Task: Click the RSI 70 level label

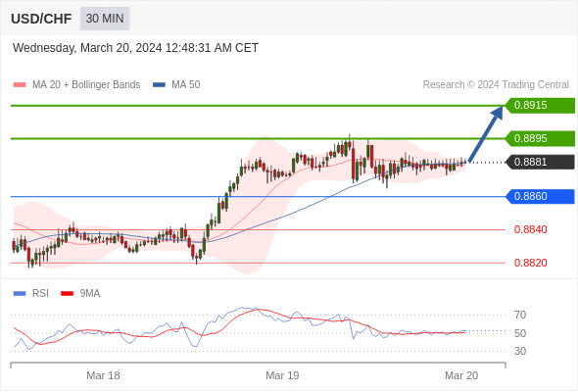Action: tap(520, 315)
